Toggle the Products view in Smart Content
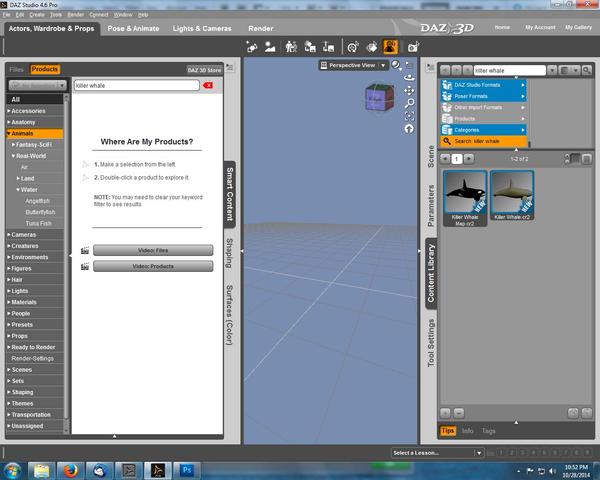 pos(45,69)
